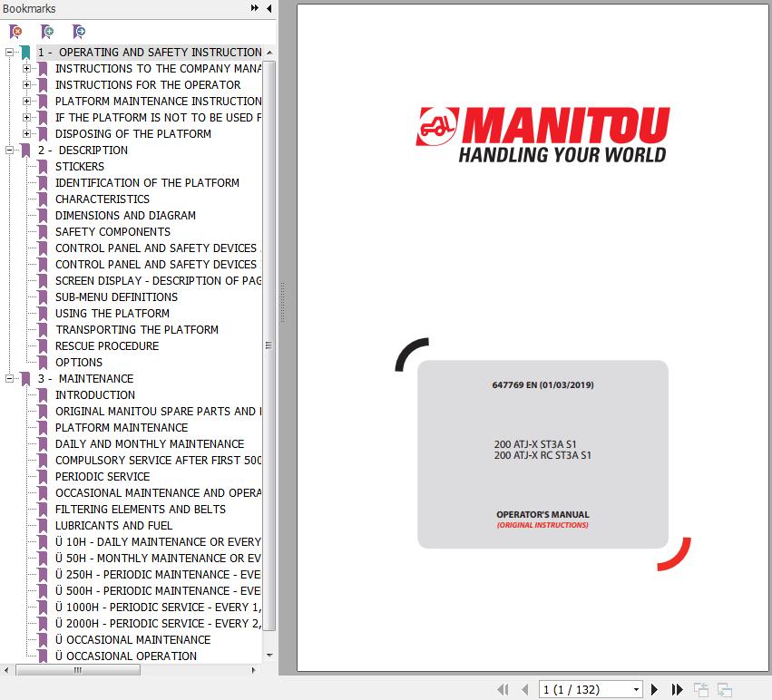Viewport: 772px width, 700px height.
Task: Open 250H - Periodic Maintenance bookmark
Action: [158, 574]
